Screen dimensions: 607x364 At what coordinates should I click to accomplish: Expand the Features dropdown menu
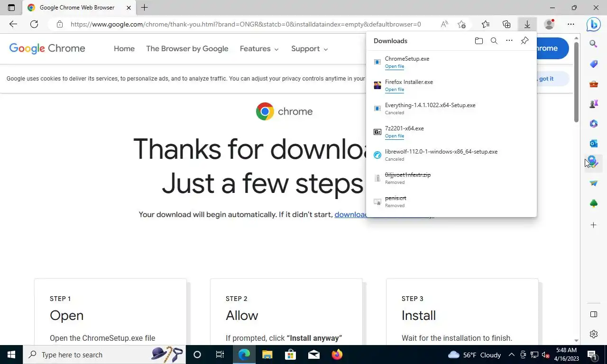coord(259,49)
